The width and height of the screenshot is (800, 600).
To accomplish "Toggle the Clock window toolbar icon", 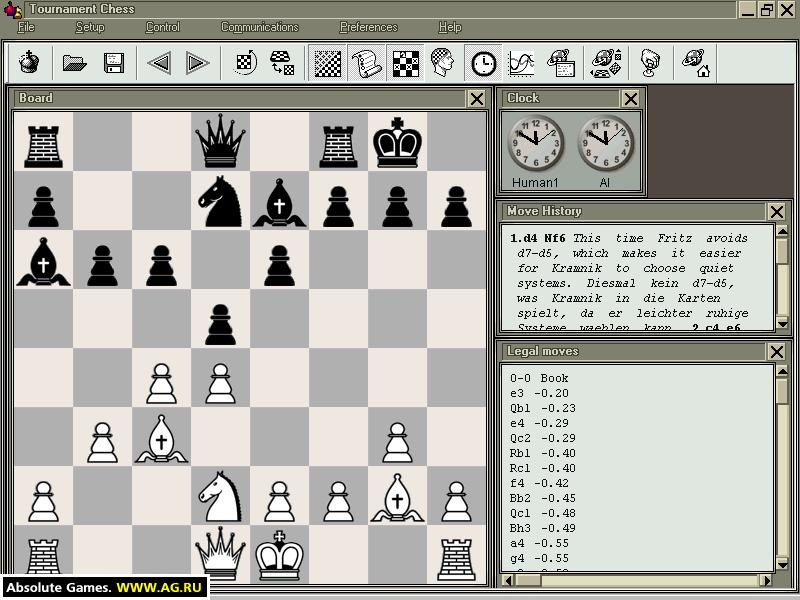I will pos(483,63).
